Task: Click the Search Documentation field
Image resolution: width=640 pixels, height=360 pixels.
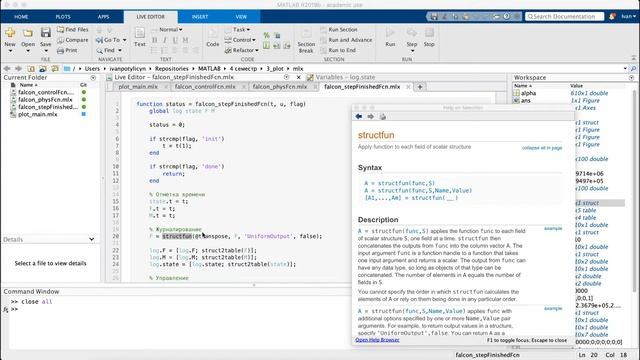Action: (x=564, y=16)
